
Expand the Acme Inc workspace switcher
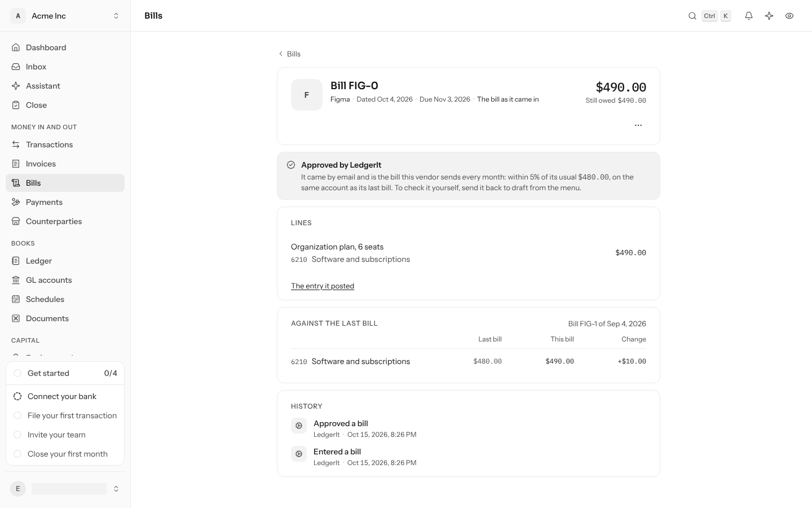(x=65, y=16)
